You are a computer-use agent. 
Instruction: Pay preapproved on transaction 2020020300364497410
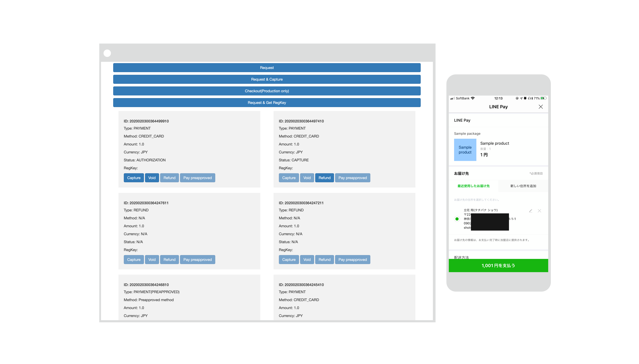352,178
